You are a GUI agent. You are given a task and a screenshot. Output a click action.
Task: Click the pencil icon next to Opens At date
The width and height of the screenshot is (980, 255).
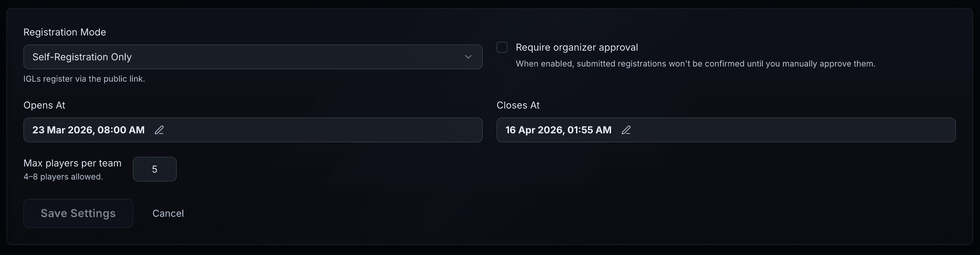pos(160,130)
